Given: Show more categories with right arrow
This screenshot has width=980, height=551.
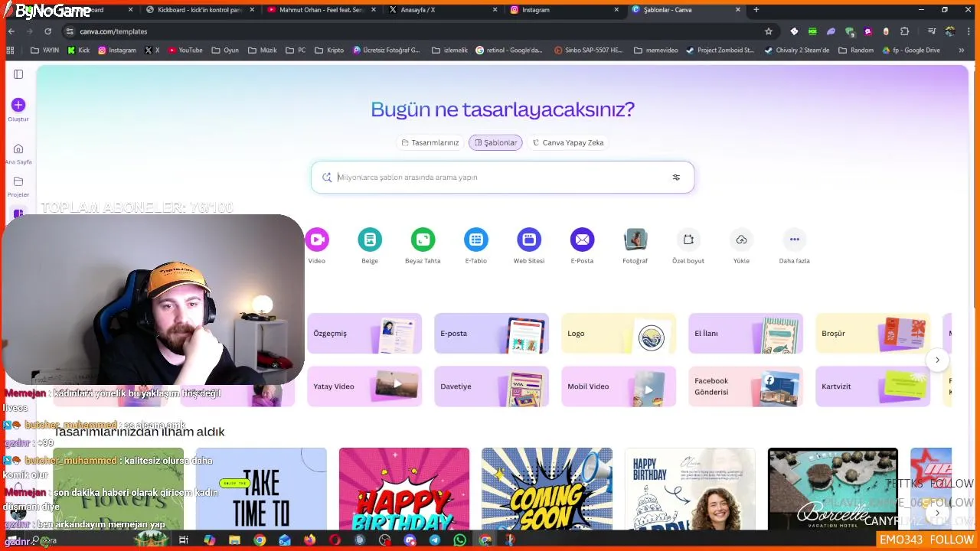Looking at the screenshot, I should click(937, 360).
